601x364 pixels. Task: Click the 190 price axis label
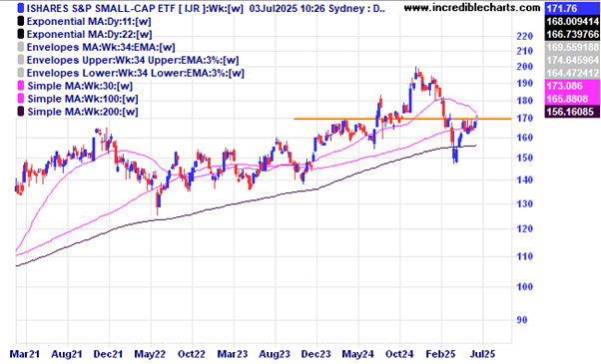pyautogui.click(x=525, y=84)
